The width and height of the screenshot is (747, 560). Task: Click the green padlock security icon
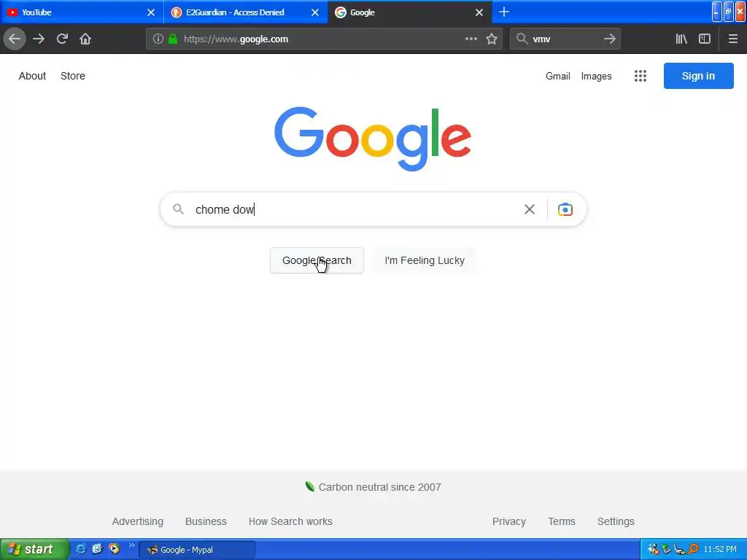pyautogui.click(x=173, y=39)
